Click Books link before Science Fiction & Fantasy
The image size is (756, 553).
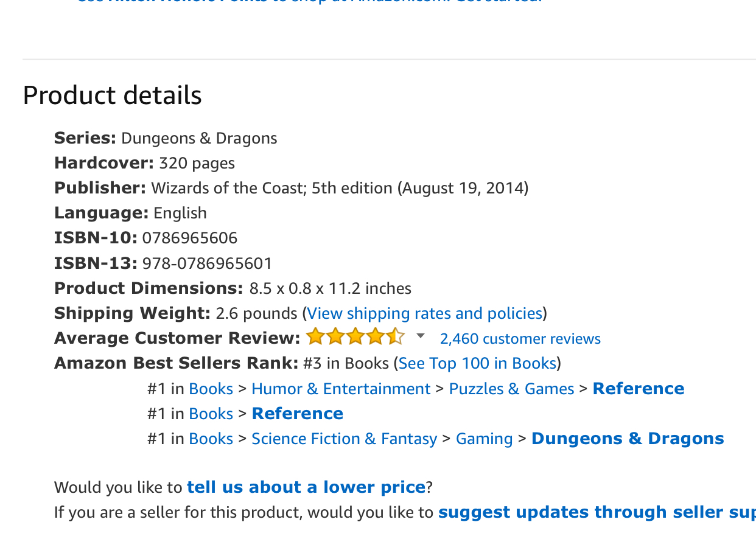(x=211, y=439)
